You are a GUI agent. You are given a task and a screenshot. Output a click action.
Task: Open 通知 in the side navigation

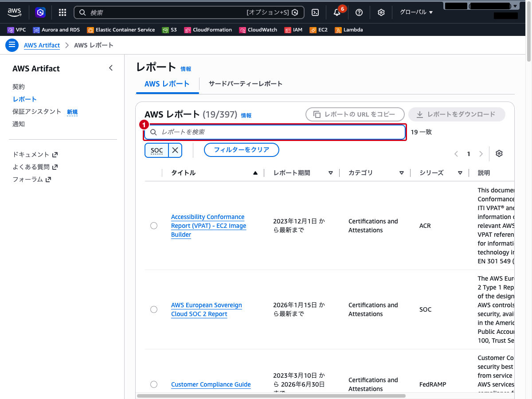coord(19,124)
